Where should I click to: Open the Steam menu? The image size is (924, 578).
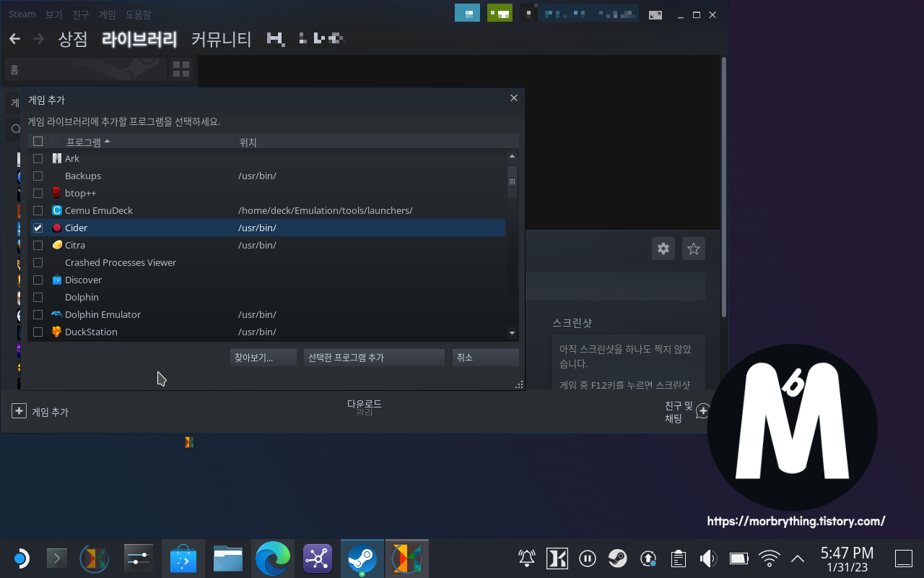(22, 14)
